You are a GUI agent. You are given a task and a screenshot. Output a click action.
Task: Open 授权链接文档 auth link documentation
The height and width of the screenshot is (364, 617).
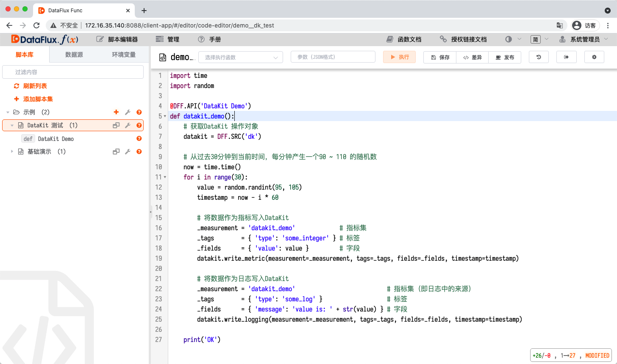click(463, 39)
